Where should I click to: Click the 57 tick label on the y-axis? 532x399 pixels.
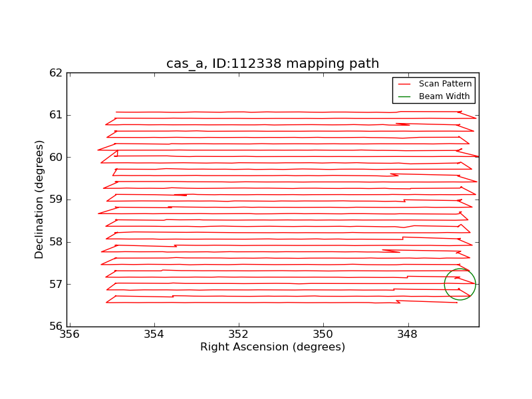tap(56, 284)
